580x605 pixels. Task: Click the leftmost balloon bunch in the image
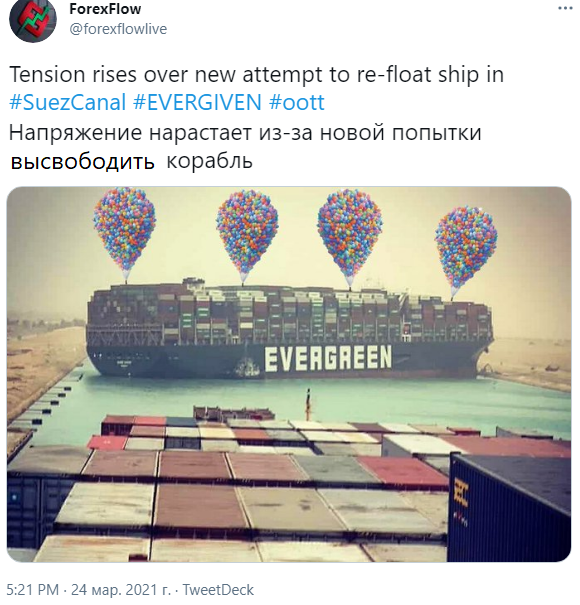click(125, 233)
